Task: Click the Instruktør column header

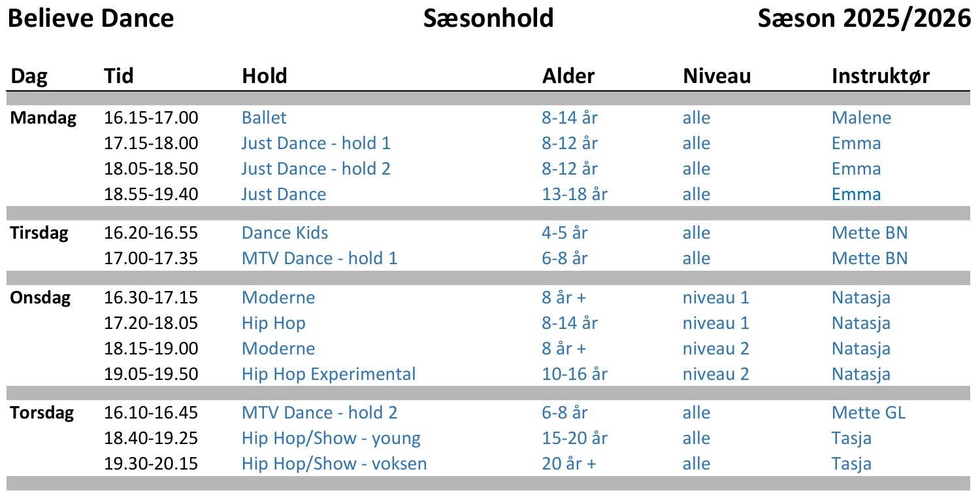Action: pyautogui.click(x=880, y=76)
